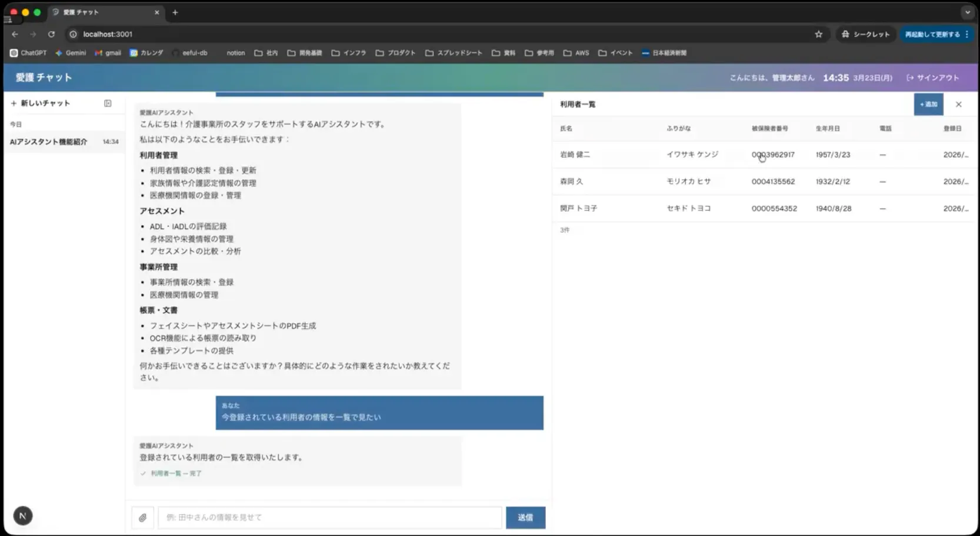Screen dimensions: 980x536
Task: Click the シークレット incognito indicator
Action: click(x=865, y=34)
